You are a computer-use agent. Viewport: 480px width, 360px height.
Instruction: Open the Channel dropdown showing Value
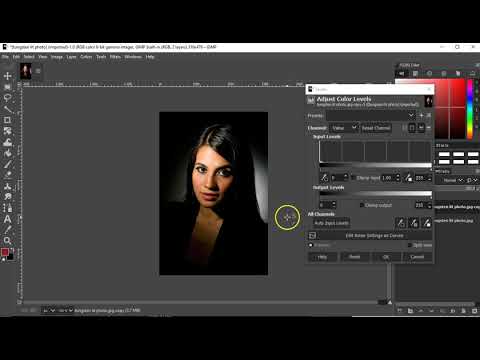(x=344, y=128)
